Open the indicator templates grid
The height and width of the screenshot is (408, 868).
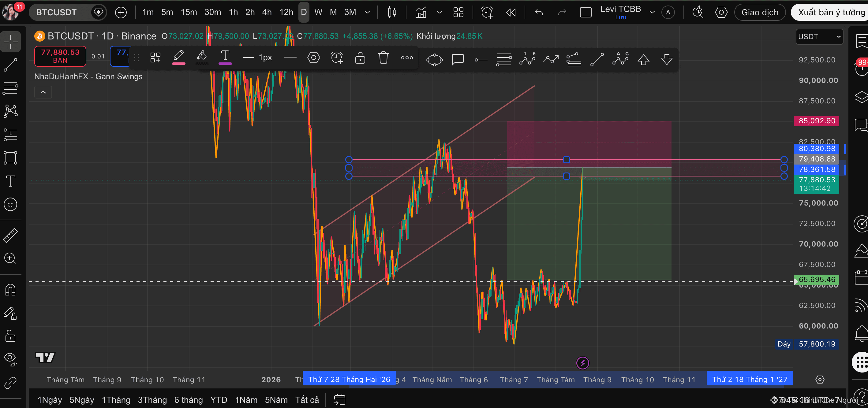[458, 13]
